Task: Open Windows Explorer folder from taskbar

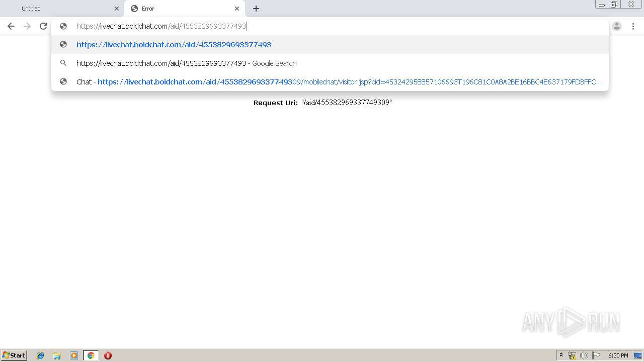Action: click(x=57, y=355)
